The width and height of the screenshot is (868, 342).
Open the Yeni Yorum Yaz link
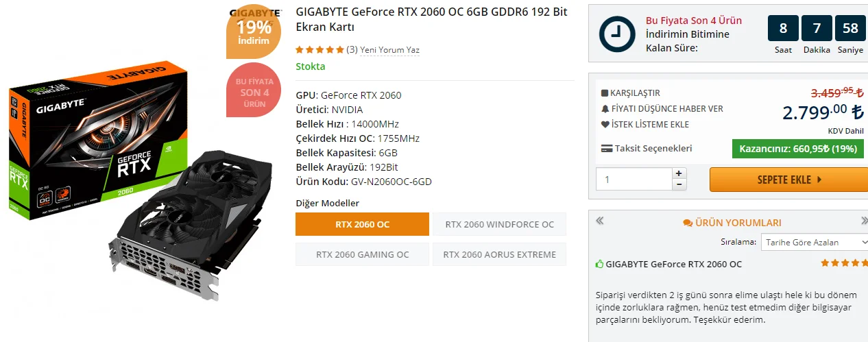(389, 50)
